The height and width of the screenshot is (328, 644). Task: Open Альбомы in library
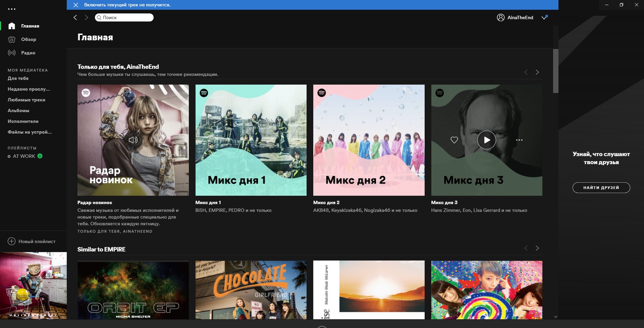pos(18,110)
